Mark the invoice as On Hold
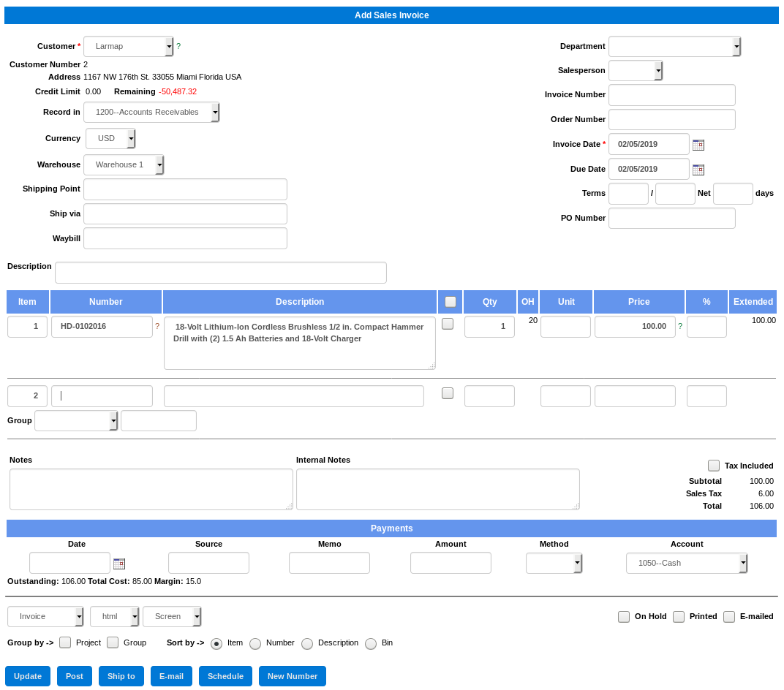The image size is (784, 690). coord(624,617)
